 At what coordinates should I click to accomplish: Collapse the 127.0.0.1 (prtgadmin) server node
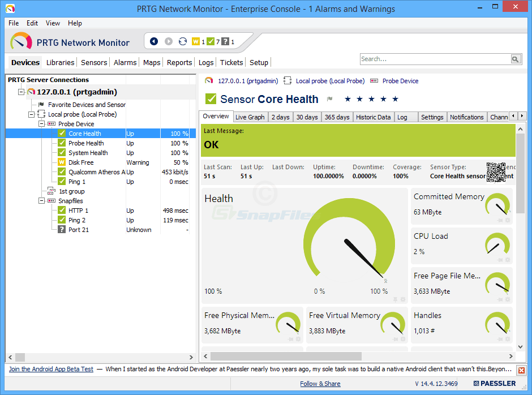point(22,92)
